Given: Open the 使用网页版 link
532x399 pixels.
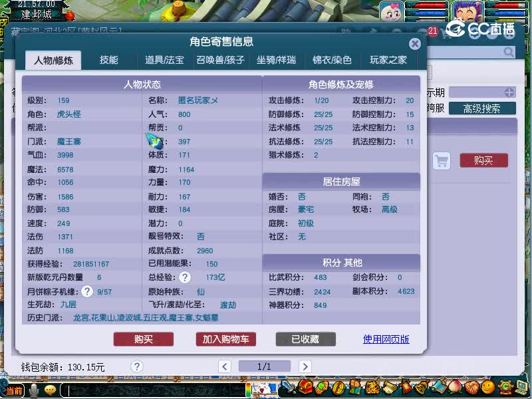Looking at the screenshot, I should 386,339.
